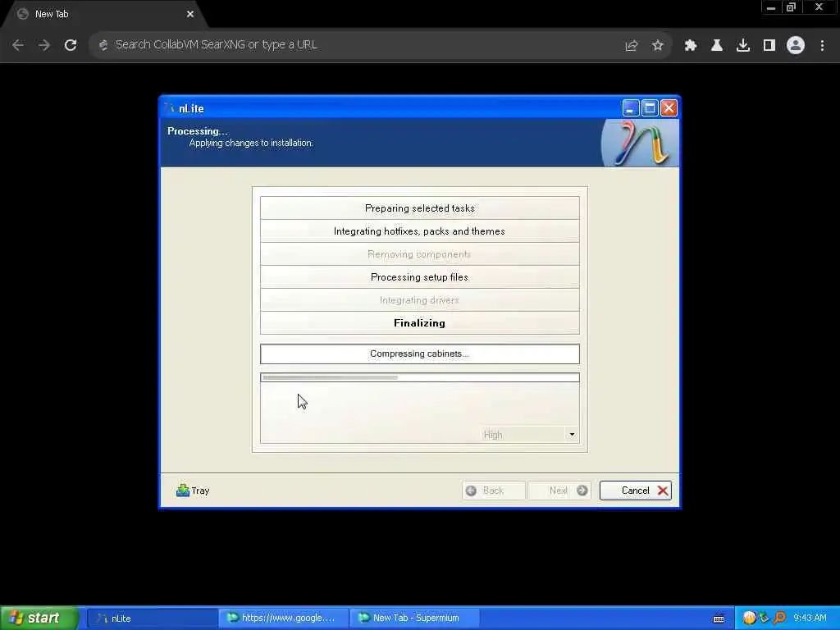Viewport: 840px width, 630px height.
Task: Click the greyed-out Next button
Action: [559, 491]
